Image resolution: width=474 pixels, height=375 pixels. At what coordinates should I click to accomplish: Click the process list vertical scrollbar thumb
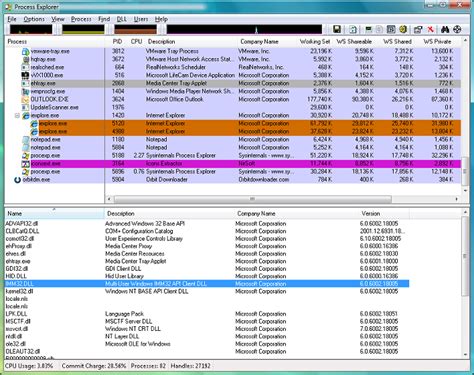point(465,171)
